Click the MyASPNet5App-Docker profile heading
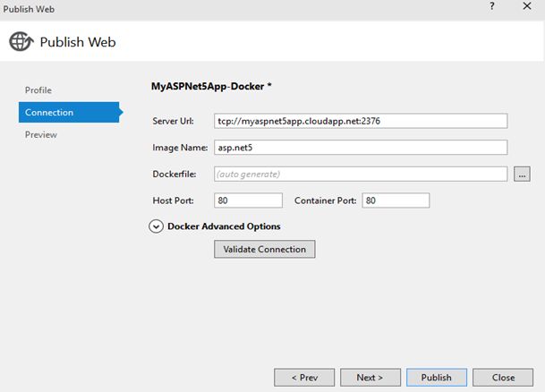 [x=211, y=87]
